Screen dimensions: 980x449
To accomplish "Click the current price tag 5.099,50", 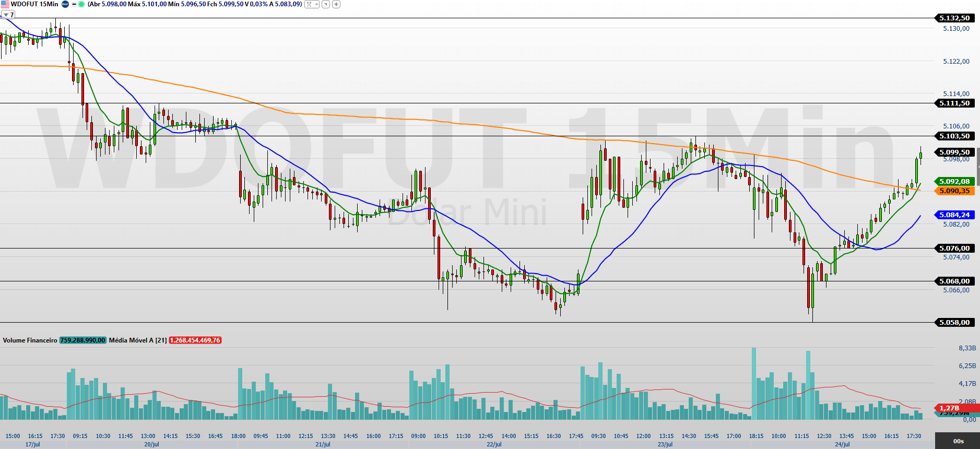I will [954, 152].
